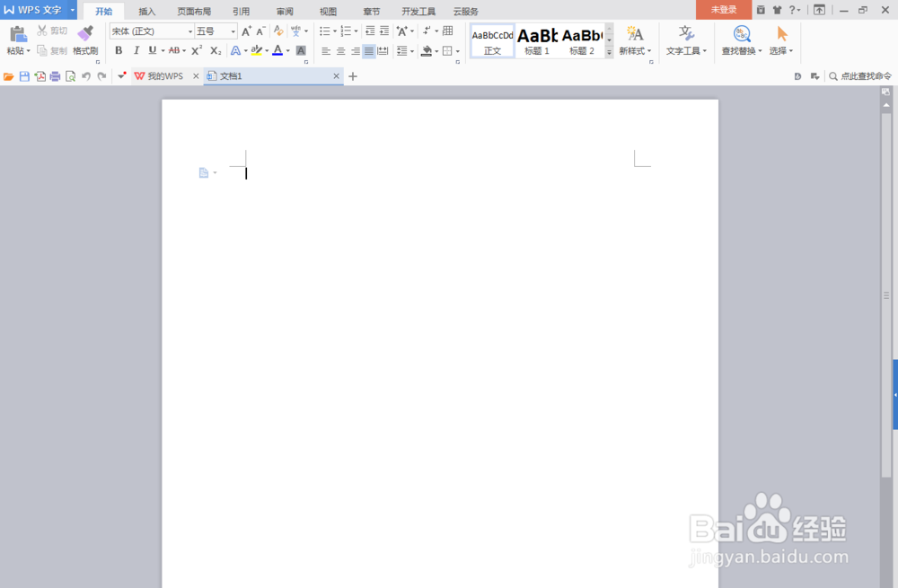Expand the line spacing dropdown

tap(412, 51)
